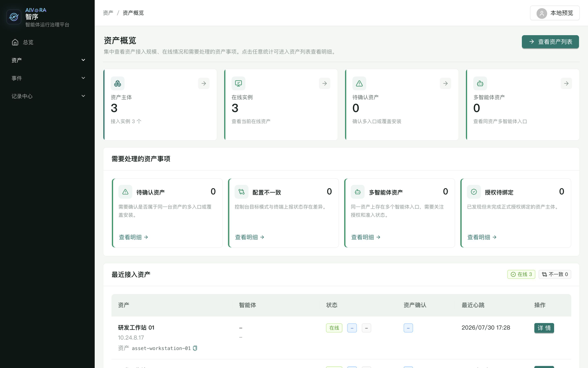Screen dimensions: 588x368
Task: Click robot icon in 多智能体资产 task card
Action: pos(358,192)
